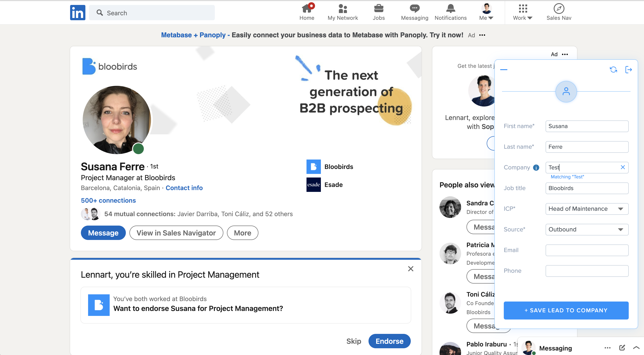Viewport: 644px width, 355px height.
Task: Open the More profile actions button
Action: point(242,233)
